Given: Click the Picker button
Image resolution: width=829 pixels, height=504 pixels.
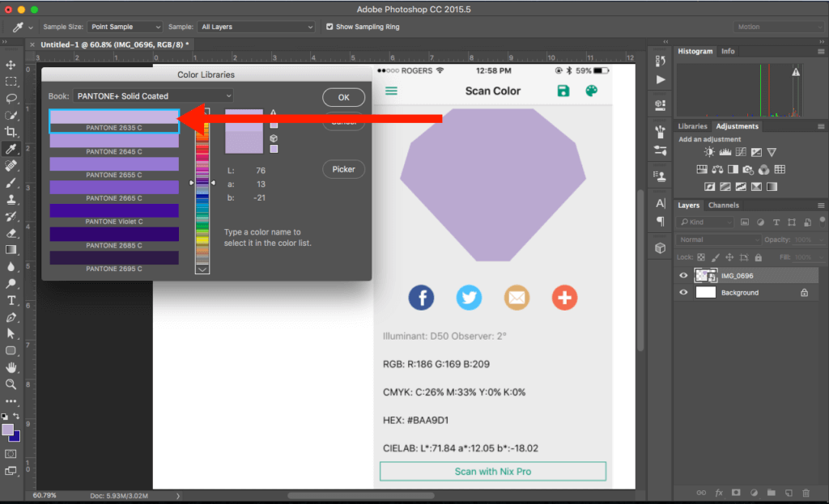Looking at the screenshot, I should [343, 169].
